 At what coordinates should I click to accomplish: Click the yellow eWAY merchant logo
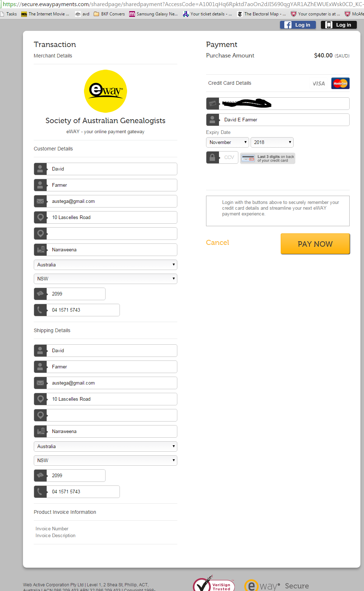pos(106,91)
